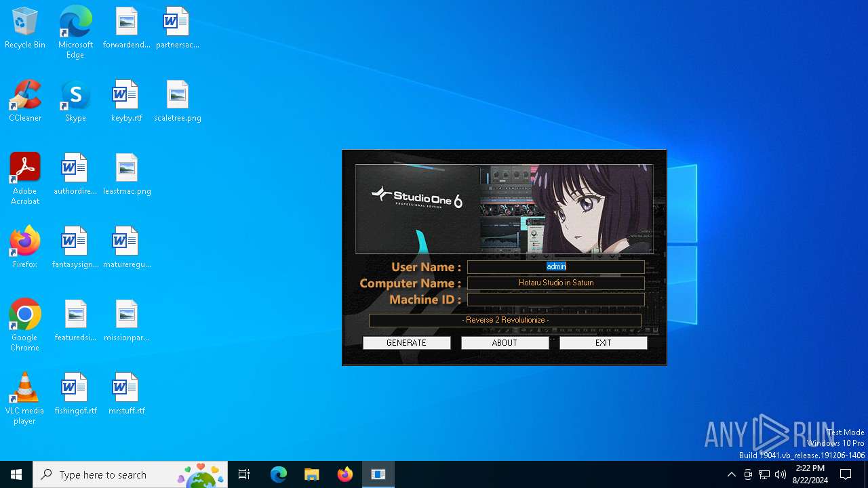
Task: Open the notifications action center
Action: click(x=846, y=474)
